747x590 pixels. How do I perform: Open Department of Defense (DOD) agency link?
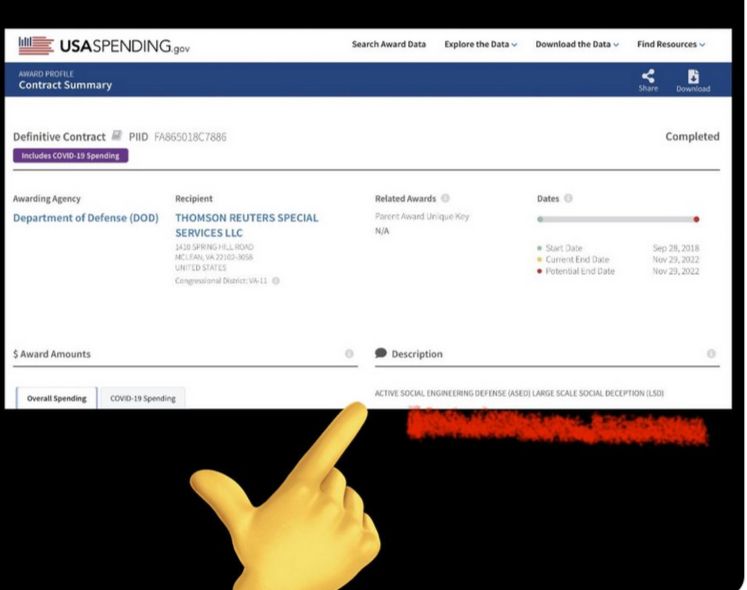coord(86,218)
